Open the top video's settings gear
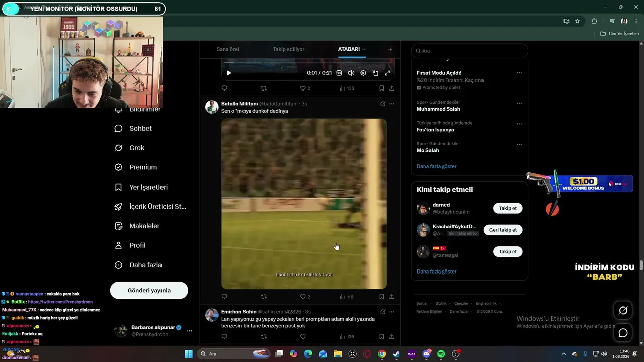The height and width of the screenshot is (362, 644). coord(363,73)
